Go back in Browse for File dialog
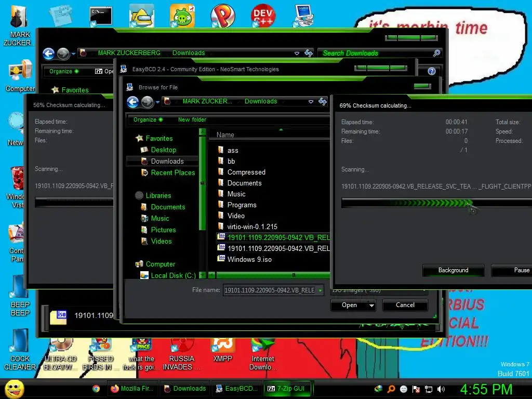The height and width of the screenshot is (399, 532). [132, 102]
